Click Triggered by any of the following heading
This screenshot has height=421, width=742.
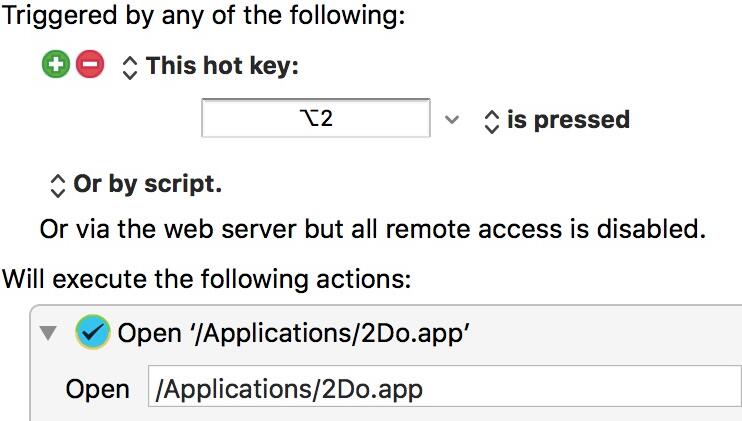coord(204,16)
